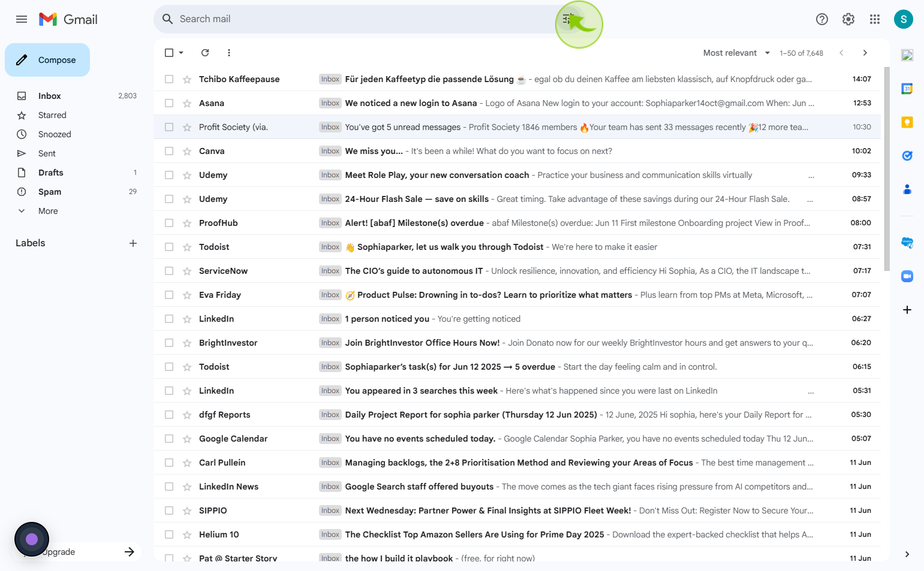This screenshot has height=571, width=924.
Task: Click the mail list vertical scrollbar
Action: 887,169
